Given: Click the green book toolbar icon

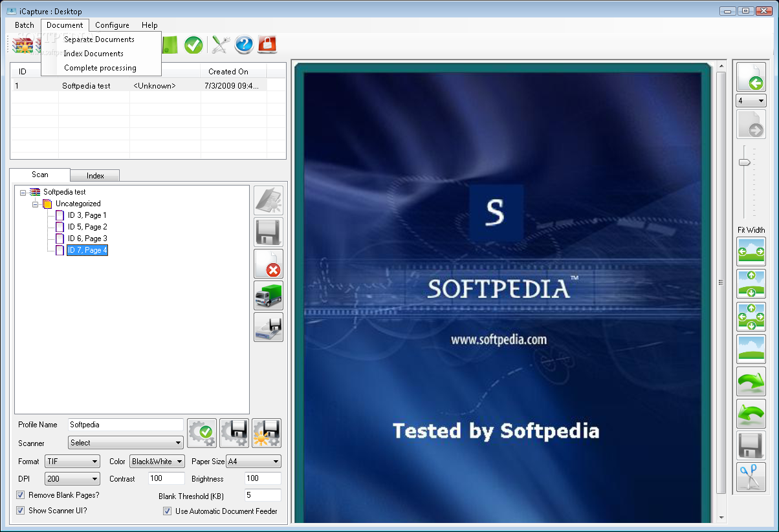Looking at the screenshot, I should (x=170, y=45).
